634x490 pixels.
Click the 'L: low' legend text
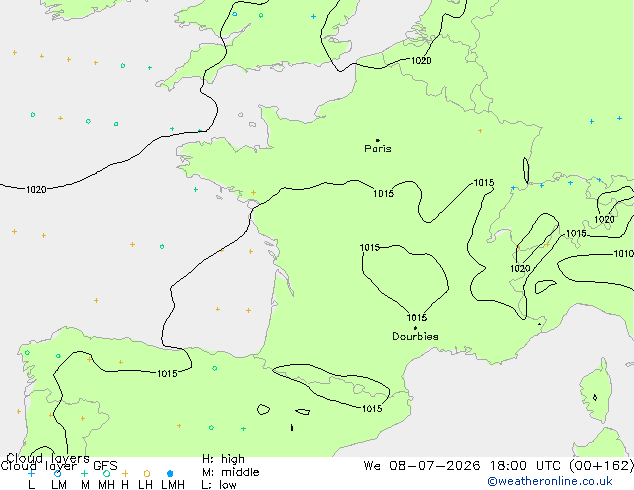tap(219, 484)
